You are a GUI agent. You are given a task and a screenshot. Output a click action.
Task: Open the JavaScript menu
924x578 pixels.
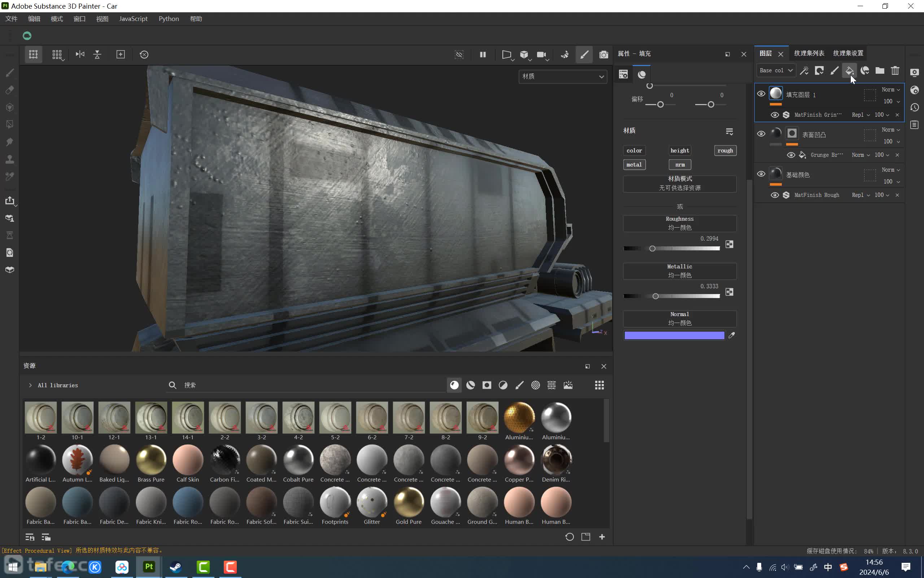click(133, 19)
